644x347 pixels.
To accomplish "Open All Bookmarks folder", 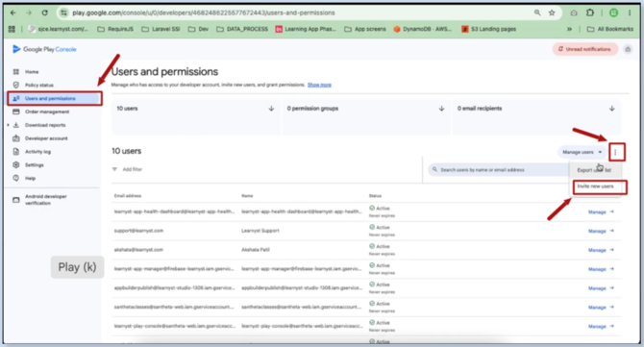I will point(610,29).
